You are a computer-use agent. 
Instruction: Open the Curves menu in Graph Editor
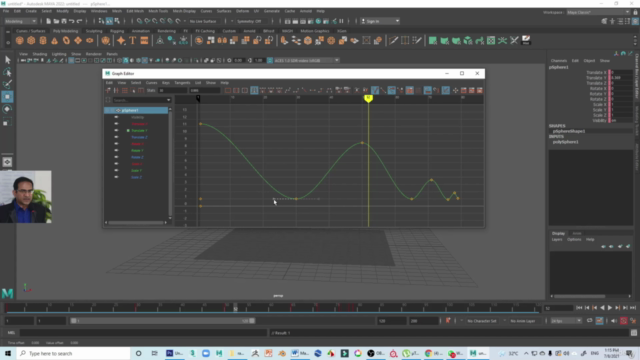[x=151, y=83]
